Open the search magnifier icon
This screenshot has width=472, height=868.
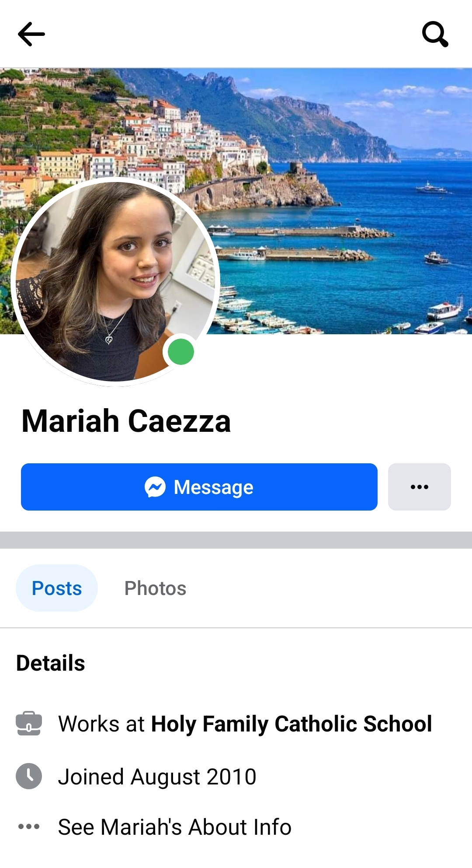(435, 34)
